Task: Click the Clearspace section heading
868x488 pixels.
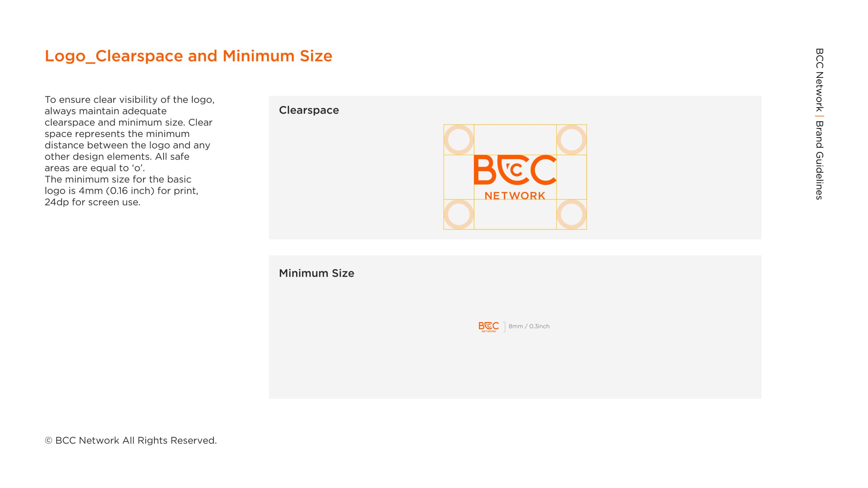Action: pyautogui.click(x=309, y=110)
